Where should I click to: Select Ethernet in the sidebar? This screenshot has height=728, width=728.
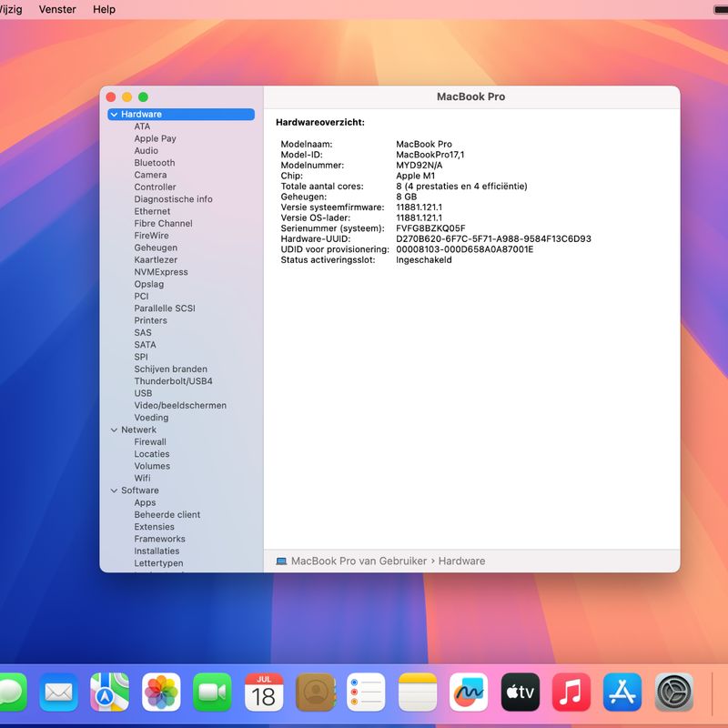(x=152, y=211)
